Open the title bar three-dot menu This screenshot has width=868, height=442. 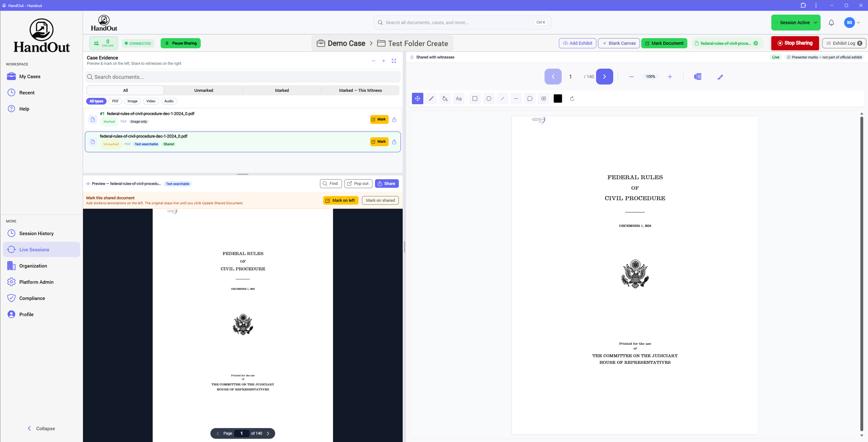tap(816, 5)
